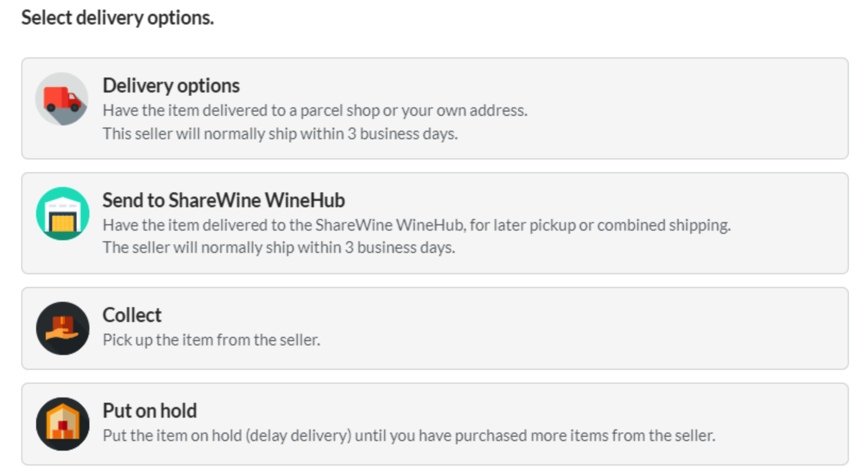Click the 'Put the item on hold (delay delivery)' description
868x474 pixels.
point(227,436)
